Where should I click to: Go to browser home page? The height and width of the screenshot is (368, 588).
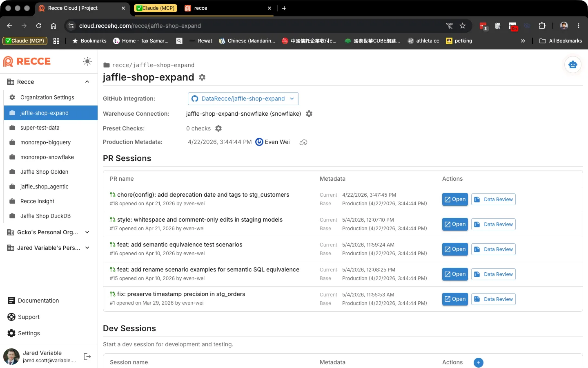click(x=53, y=26)
